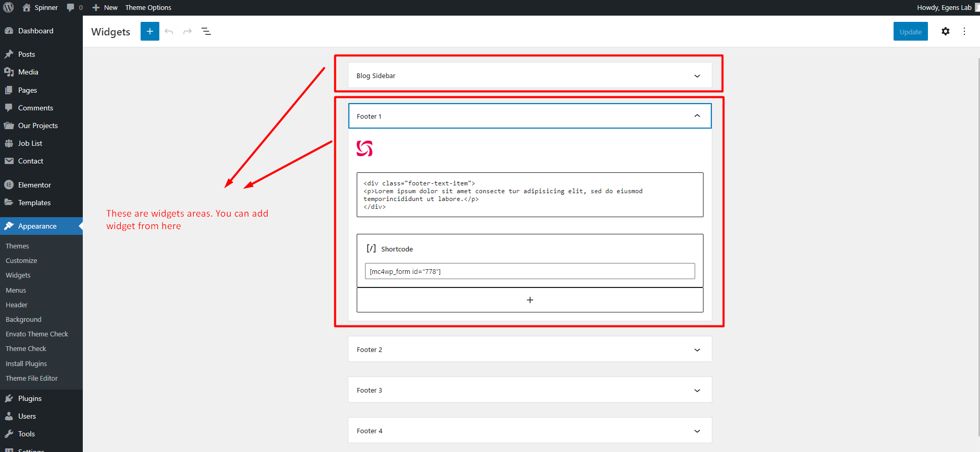
Task: Open the List View icon
Action: [x=206, y=31]
